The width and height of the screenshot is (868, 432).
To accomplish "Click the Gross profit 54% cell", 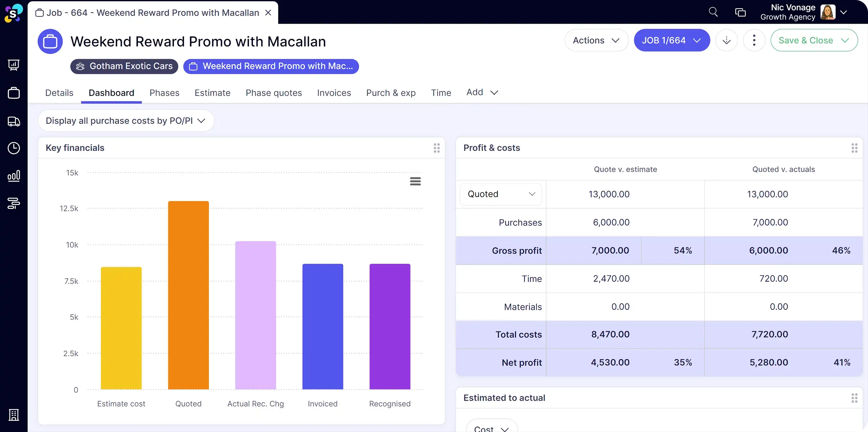I will (683, 250).
